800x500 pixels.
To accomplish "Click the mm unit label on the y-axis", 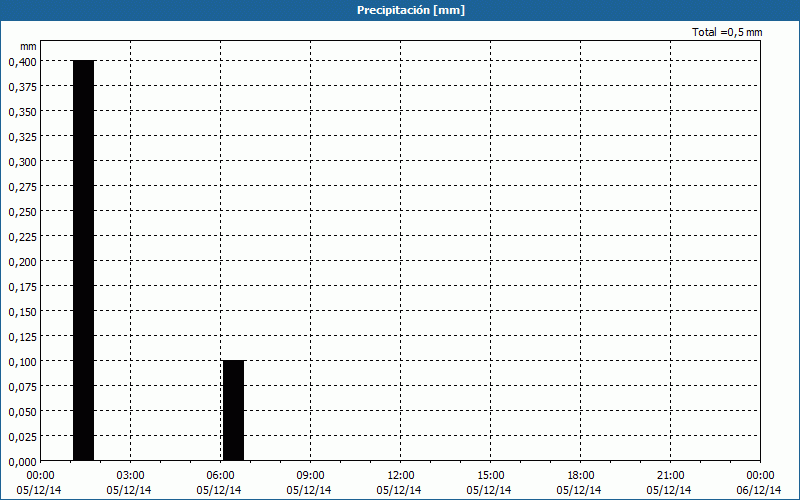I will 28,46.
